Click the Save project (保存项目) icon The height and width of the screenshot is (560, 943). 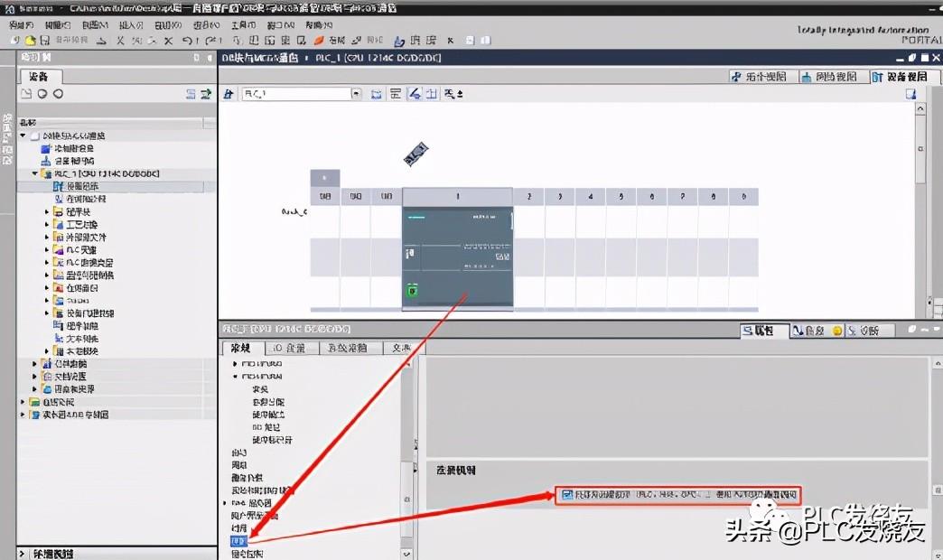44,41
